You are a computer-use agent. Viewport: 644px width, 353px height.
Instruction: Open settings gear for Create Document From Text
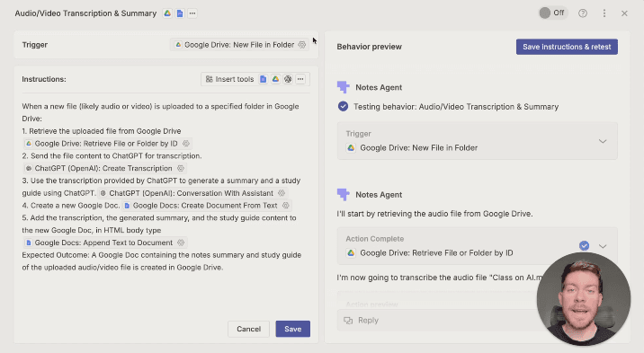pos(285,206)
